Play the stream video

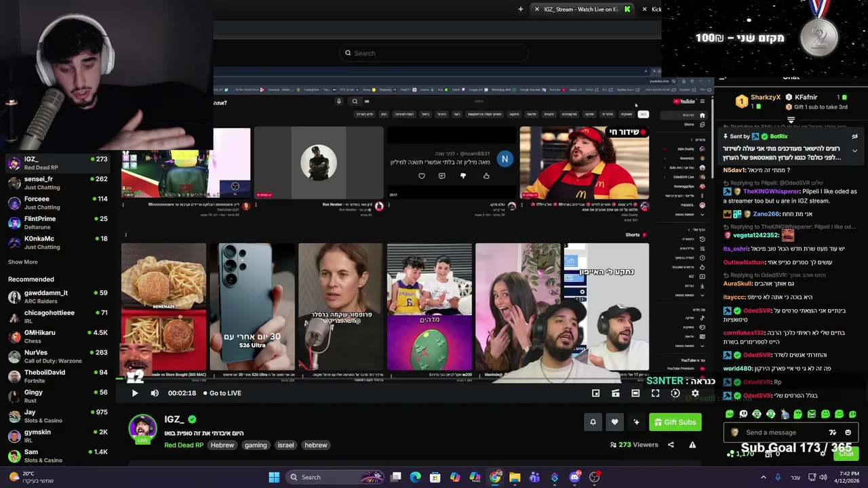134,393
